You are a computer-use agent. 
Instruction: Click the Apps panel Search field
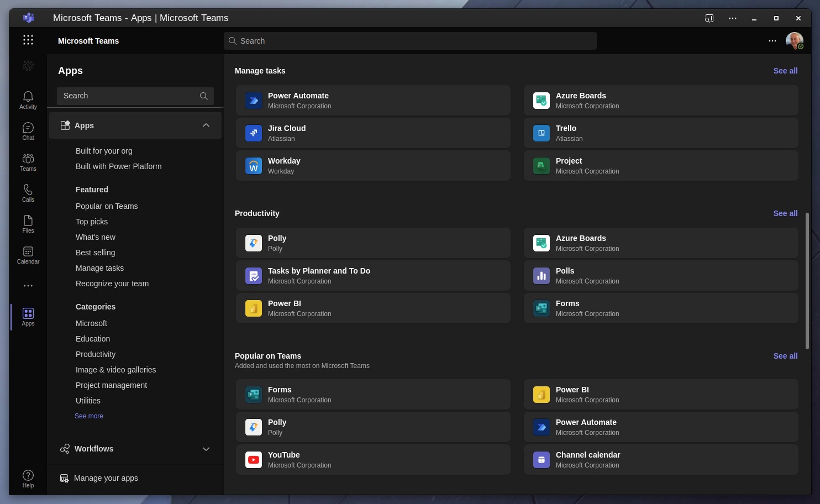click(135, 96)
